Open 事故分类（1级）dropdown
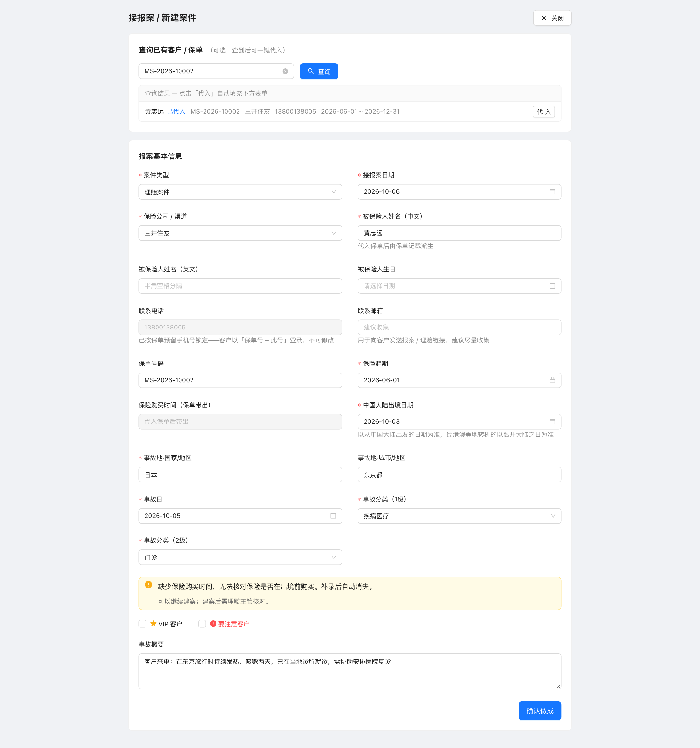The width and height of the screenshot is (700, 748). pos(459,516)
